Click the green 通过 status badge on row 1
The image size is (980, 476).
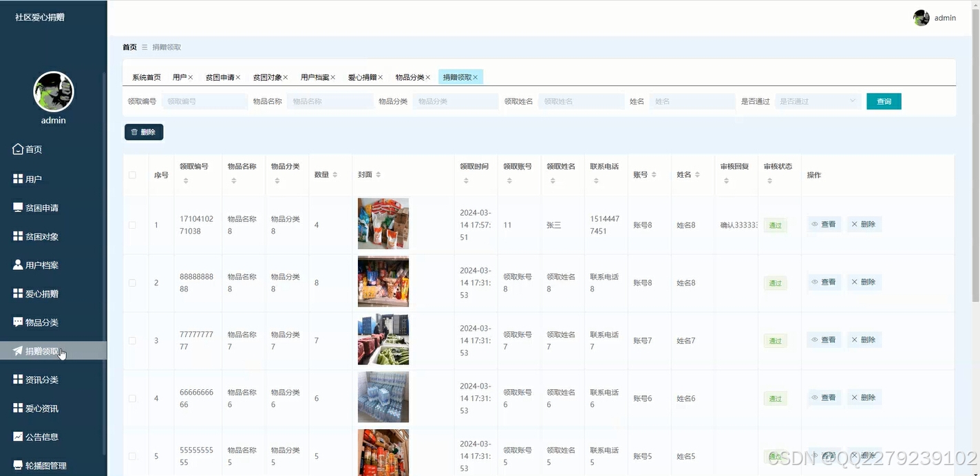775,225
